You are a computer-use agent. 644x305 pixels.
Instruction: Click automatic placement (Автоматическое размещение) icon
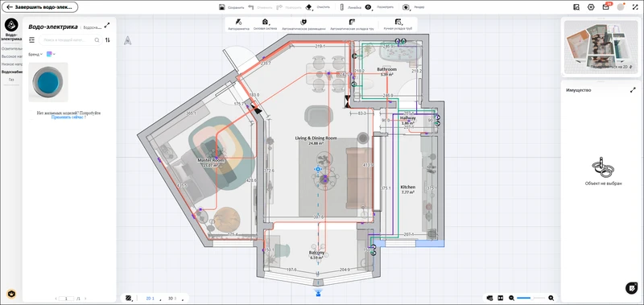pyautogui.click(x=304, y=23)
